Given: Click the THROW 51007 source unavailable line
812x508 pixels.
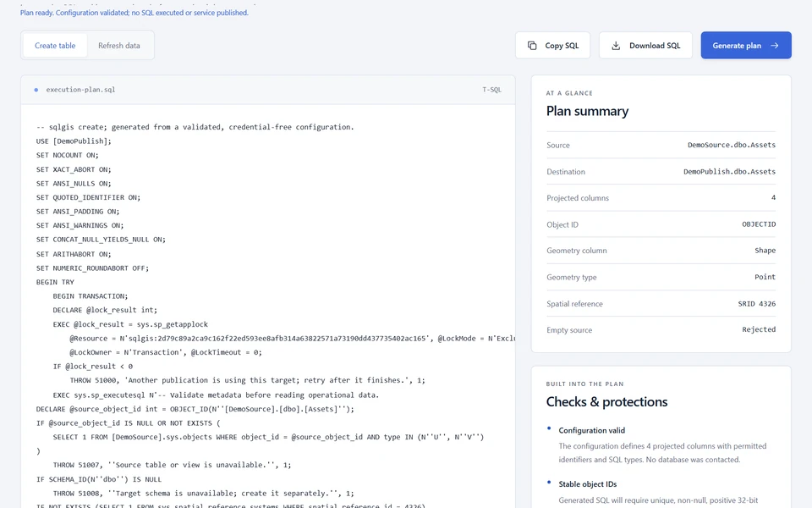Looking at the screenshot, I should point(172,465).
